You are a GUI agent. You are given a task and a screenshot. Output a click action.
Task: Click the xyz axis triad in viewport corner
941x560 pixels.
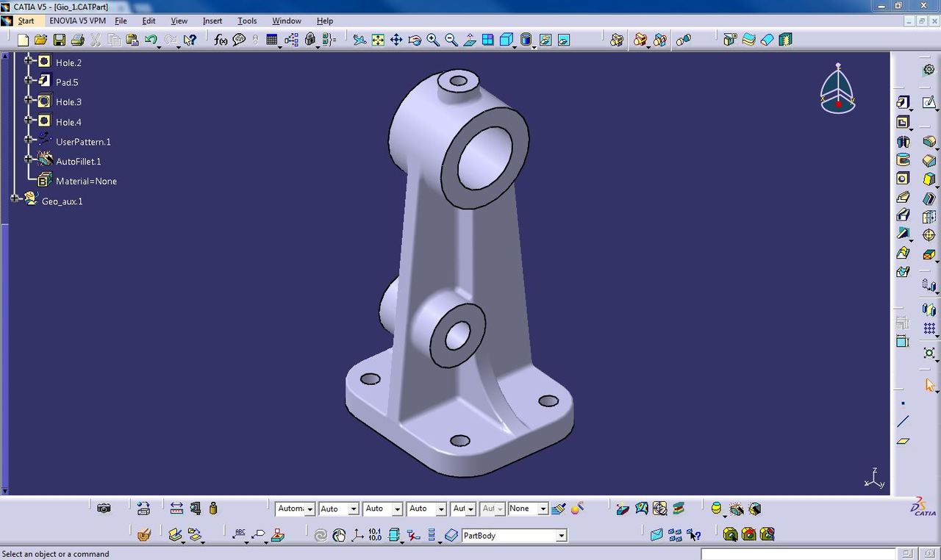[x=874, y=478]
